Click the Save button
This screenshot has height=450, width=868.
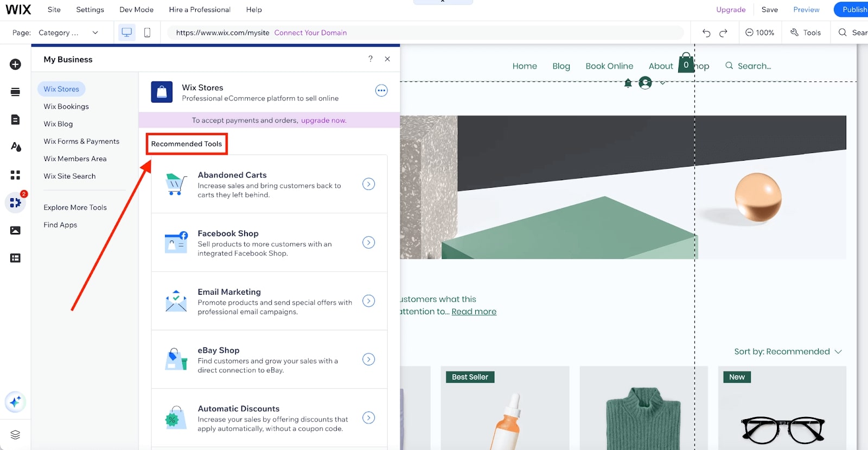click(769, 10)
